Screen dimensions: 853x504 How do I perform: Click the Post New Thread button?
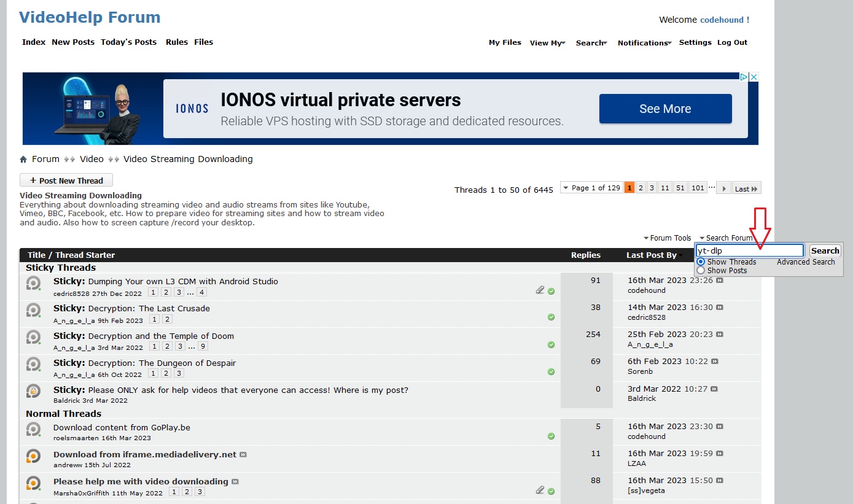click(x=66, y=180)
